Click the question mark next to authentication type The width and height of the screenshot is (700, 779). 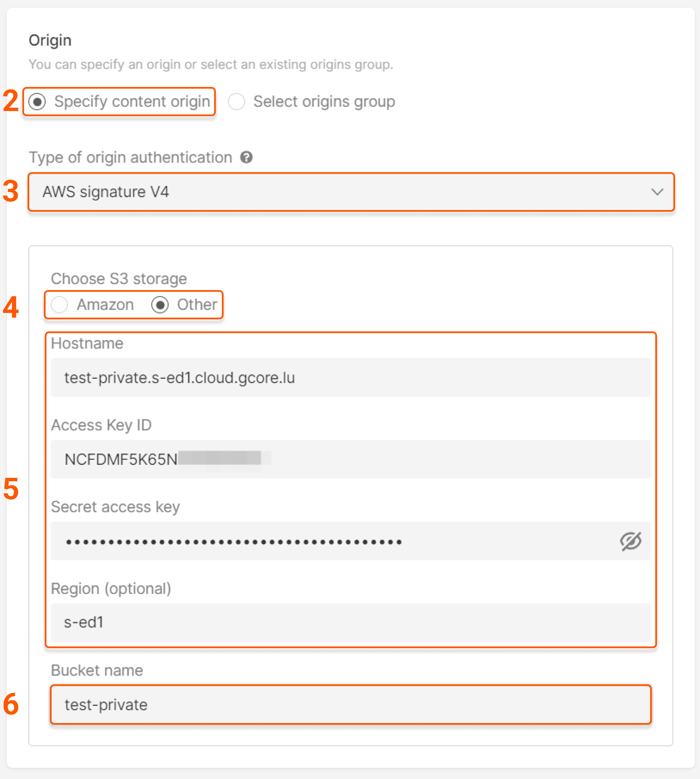pyautogui.click(x=247, y=158)
